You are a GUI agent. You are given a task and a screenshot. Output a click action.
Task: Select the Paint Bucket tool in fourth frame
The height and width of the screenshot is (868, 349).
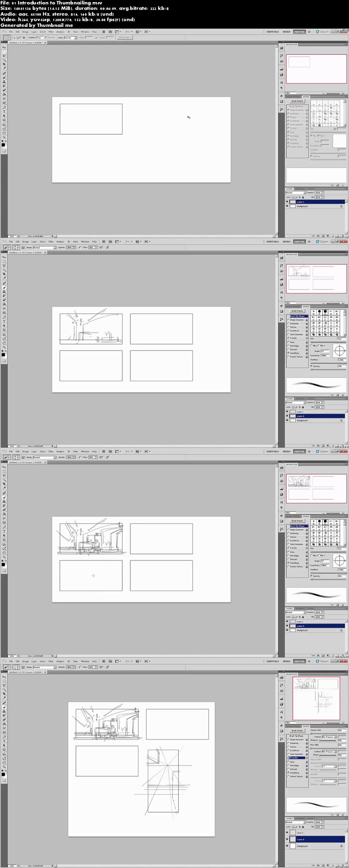pyautogui.click(x=4, y=724)
